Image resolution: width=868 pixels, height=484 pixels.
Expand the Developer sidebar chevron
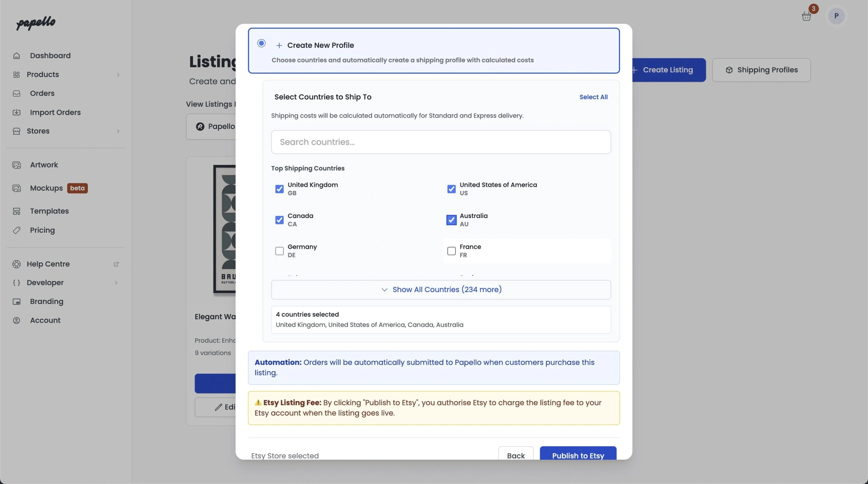116,283
